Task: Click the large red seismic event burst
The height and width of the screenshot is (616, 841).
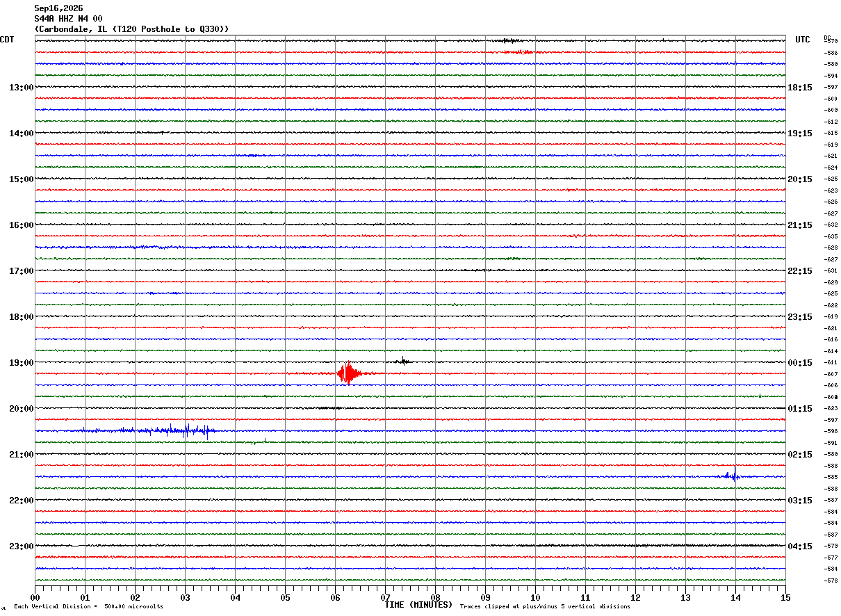Action: pos(348,374)
